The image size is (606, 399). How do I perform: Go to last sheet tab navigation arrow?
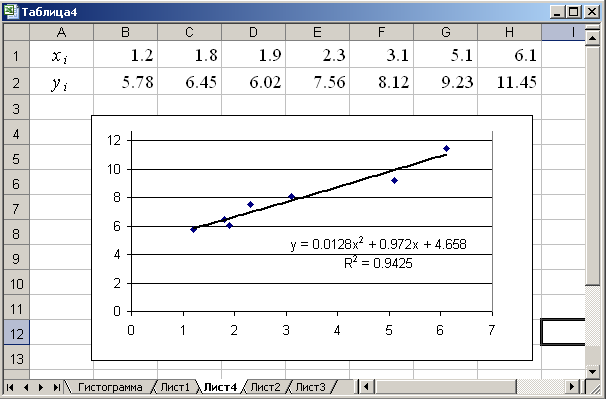[56, 387]
